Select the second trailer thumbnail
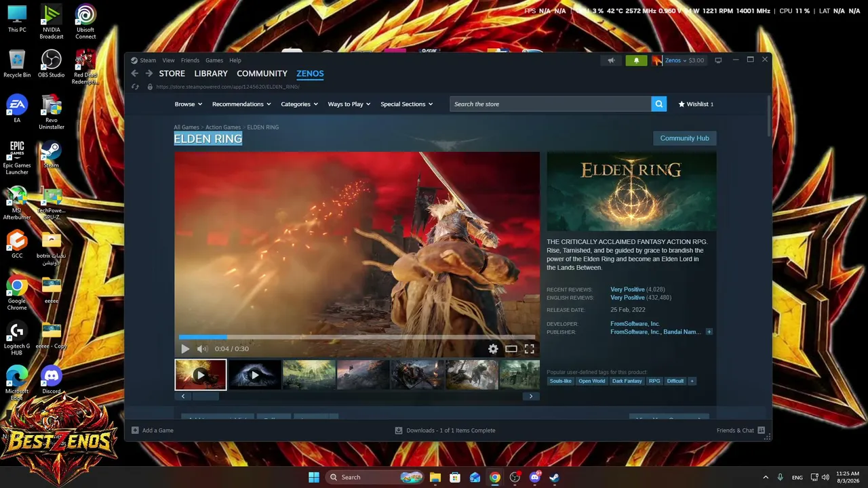 click(x=255, y=374)
